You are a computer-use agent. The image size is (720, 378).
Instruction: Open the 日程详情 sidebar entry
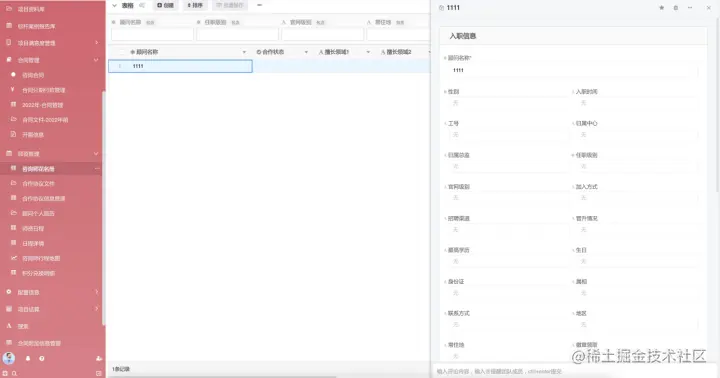click(x=33, y=243)
